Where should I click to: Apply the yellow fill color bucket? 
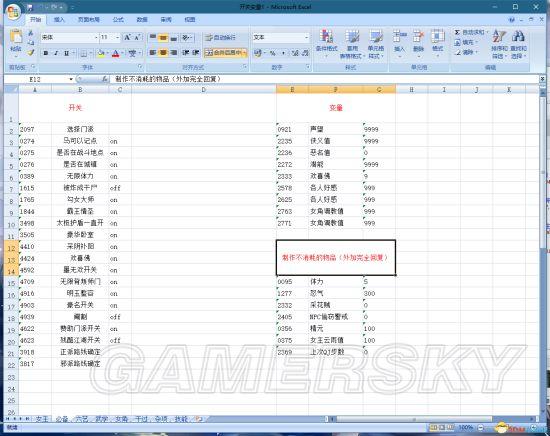(101, 53)
